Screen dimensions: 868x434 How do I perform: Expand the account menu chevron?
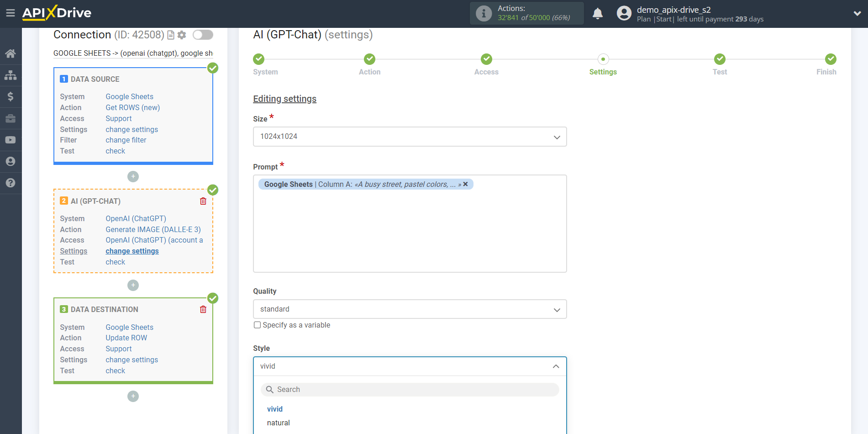click(x=857, y=13)
